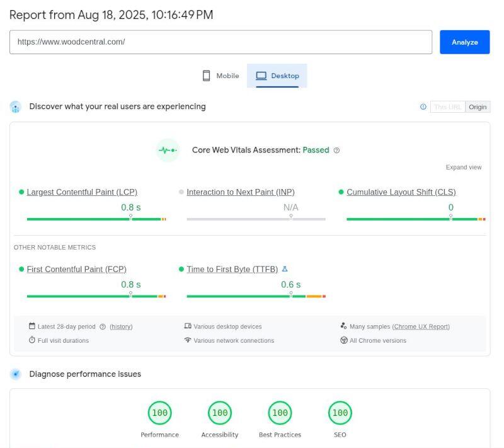
Task: Click the real users section icon
Action: 15,107
